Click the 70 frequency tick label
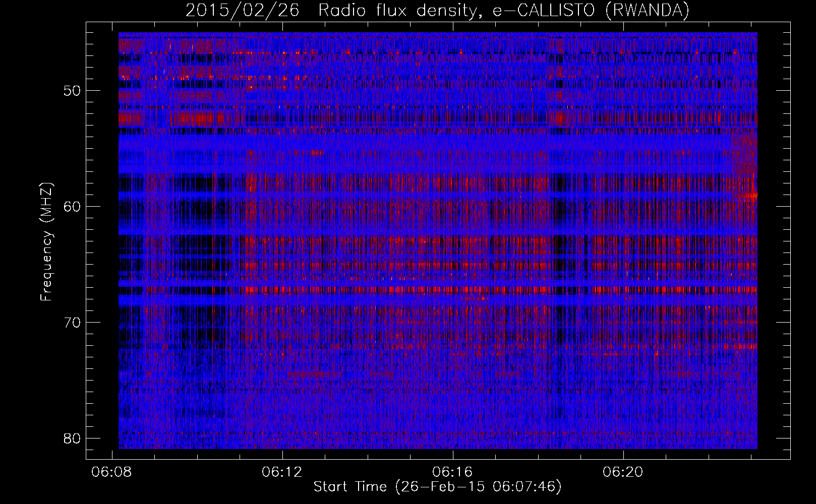Viewport: 816px width, 504px height. [x=73, y=323]
